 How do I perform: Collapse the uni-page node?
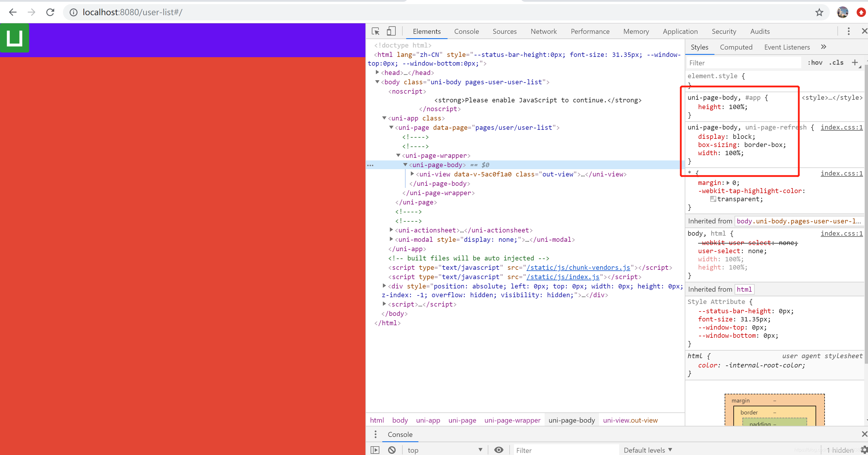(x=391, y=127)
